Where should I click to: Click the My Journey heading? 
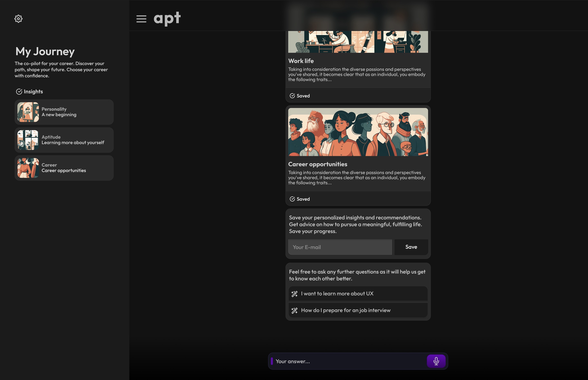click(45, 52)
